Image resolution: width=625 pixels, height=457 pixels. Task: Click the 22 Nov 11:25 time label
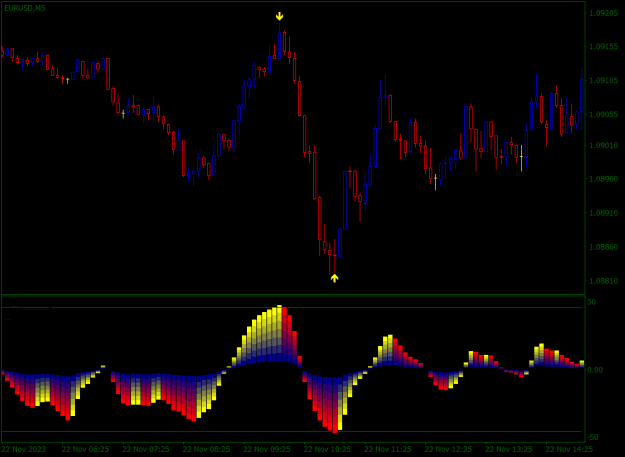388,449
